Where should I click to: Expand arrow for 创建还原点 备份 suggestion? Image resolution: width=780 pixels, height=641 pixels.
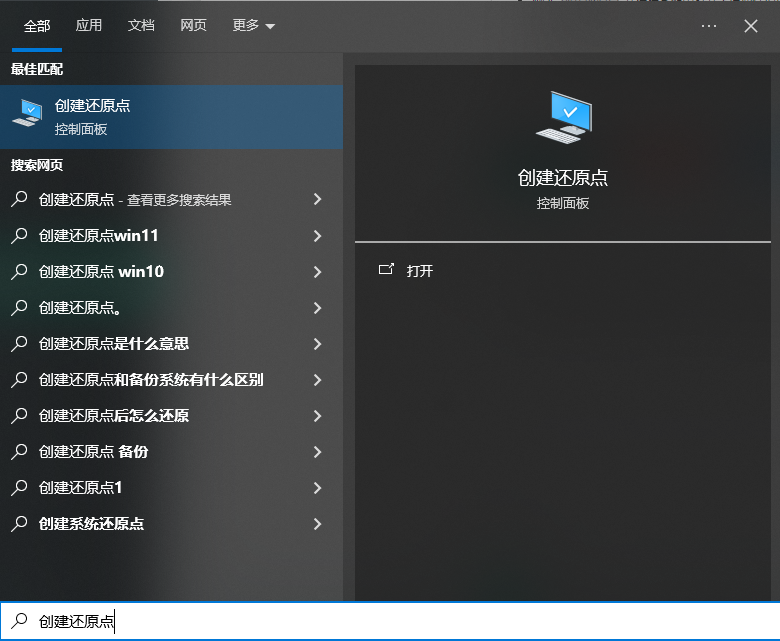point(317,452)
